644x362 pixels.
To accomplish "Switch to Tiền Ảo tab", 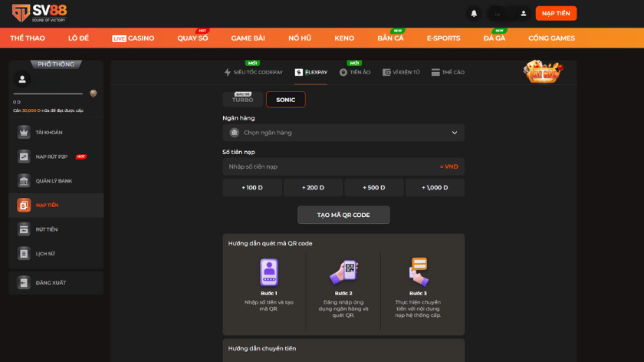I will [x=355, y=72].
